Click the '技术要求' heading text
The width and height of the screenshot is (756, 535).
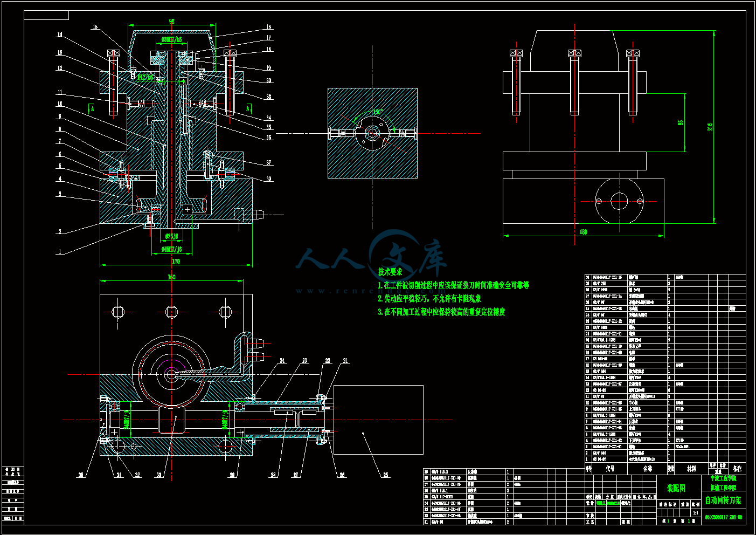pyautogui.click(x=390, y=272)
